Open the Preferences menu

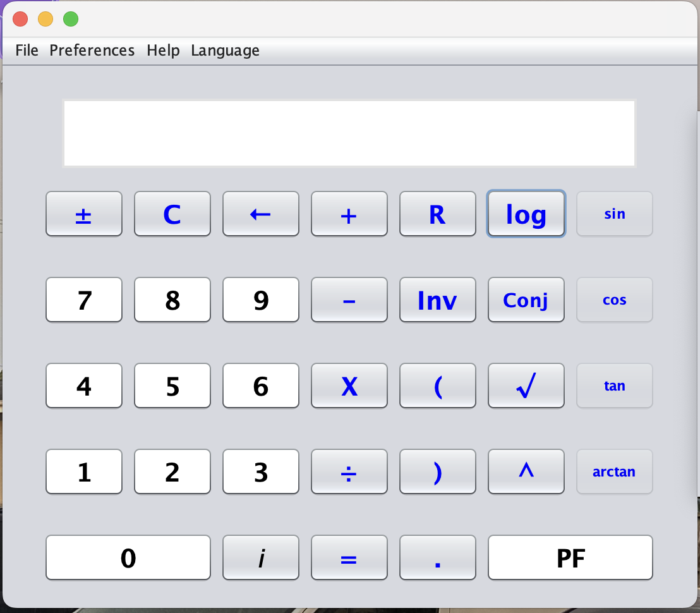coord(92,51)
